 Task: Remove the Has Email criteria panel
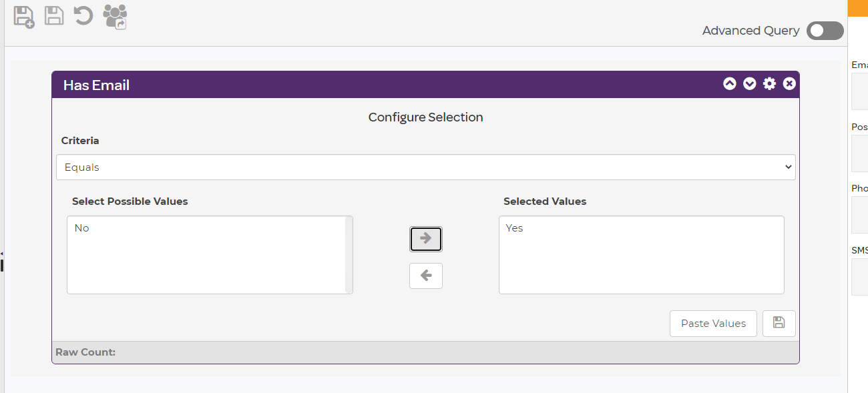(x=789, y=83)
